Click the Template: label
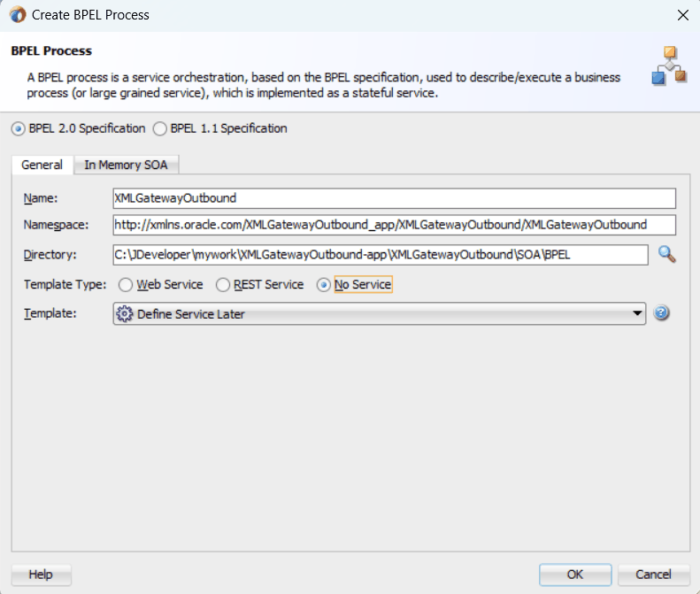This screenshot has height=594, width=700. (x=50, y=313)
